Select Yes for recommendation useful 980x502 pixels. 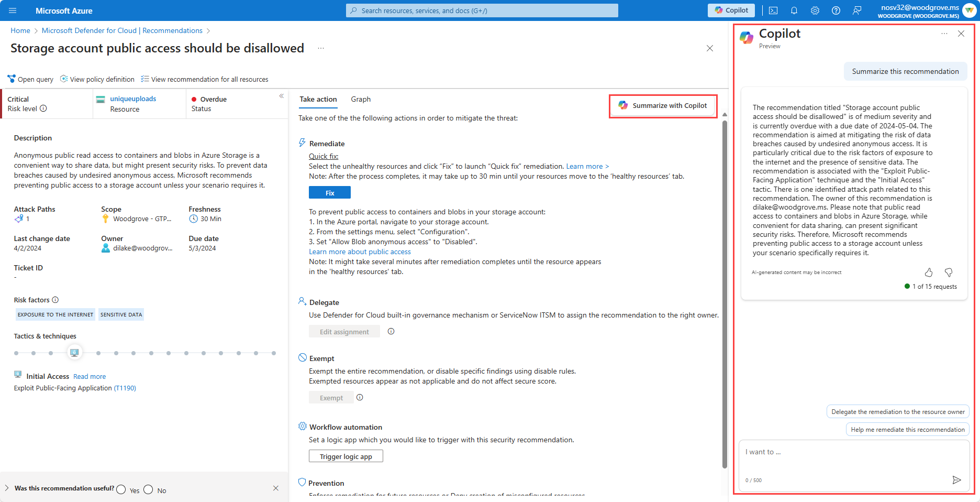[x=121, y=489]
